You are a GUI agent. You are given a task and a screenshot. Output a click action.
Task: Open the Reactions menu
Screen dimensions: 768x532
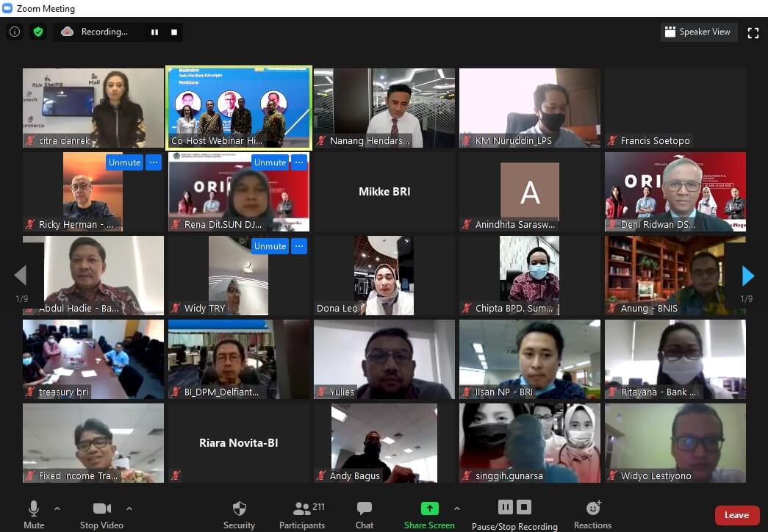pyautogui.click(x=592, y=514)
